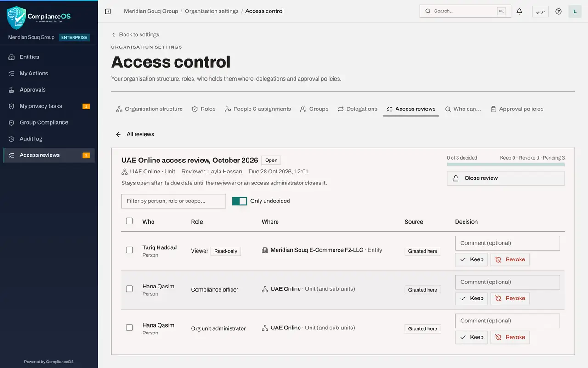Click the My Actions checklist icon
This screenshot has height=368, width=588.
pos(11,74)
